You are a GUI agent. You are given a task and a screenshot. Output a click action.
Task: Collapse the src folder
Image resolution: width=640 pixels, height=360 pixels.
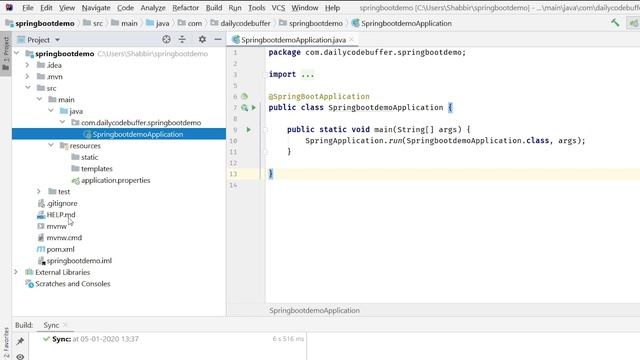click(28, 88)
